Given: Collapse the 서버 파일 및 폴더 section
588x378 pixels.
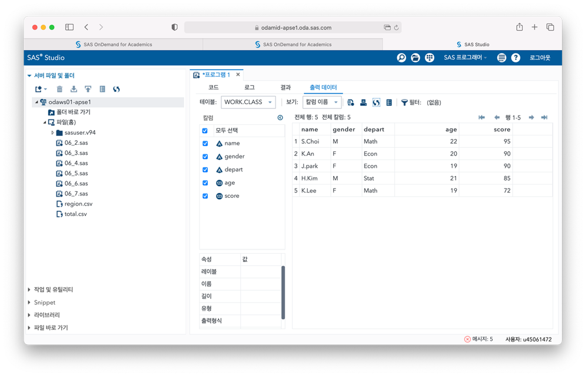Looking at the screenshot, I should tap(29, 76).
